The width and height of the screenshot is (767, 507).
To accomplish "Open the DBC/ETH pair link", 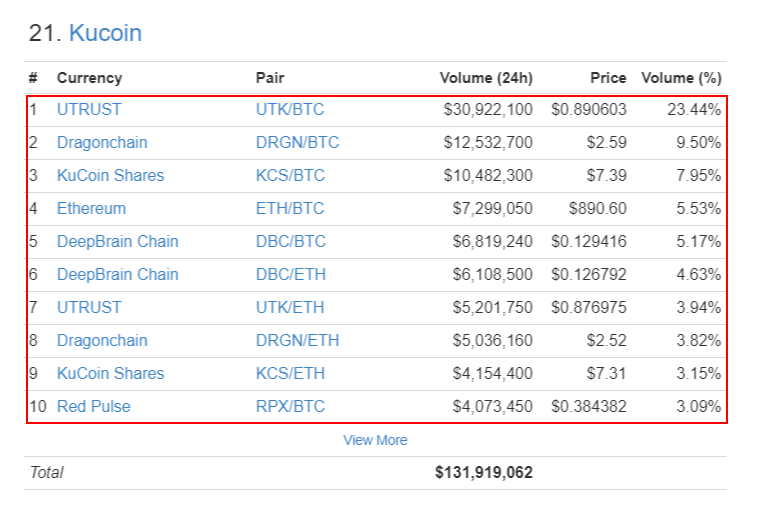I will 291,274.
